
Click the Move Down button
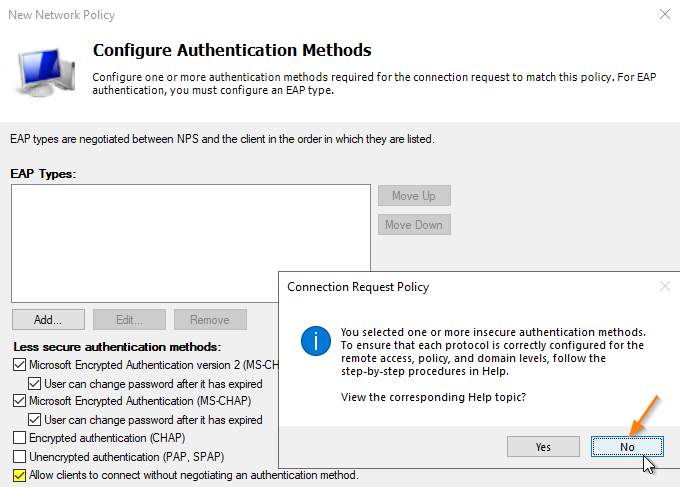pyautogui.click(x=413, y=225)
